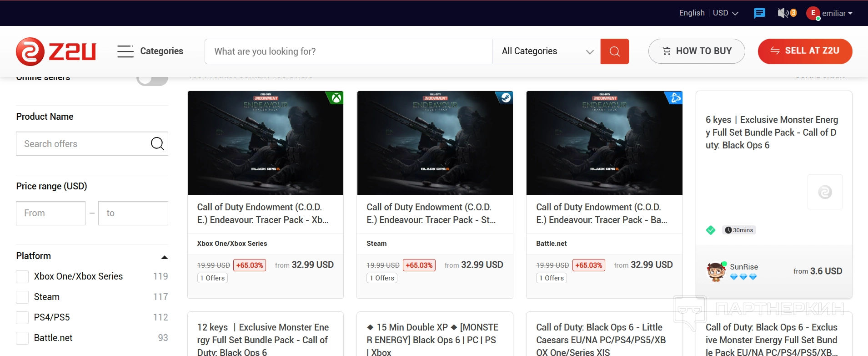Click the 'Battle.net' platform label on third card

[552, 244]
